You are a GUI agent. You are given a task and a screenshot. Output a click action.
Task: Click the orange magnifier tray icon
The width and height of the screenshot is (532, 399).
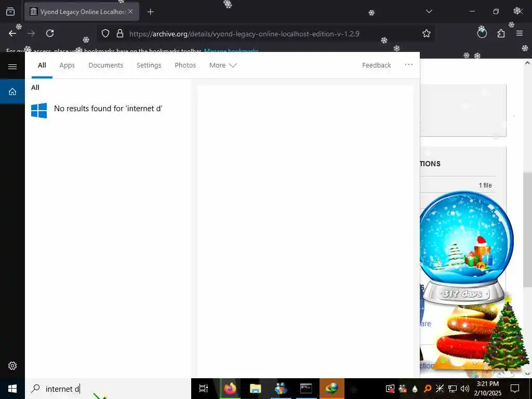pyautogui.click(x=428, y=389)
